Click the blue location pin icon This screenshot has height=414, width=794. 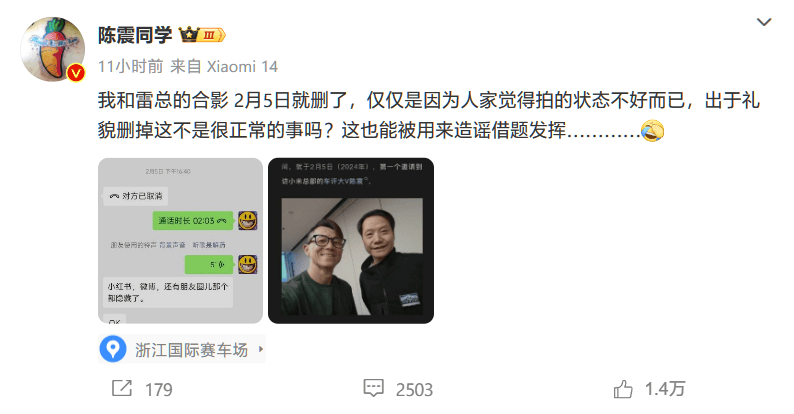point(113,349)
